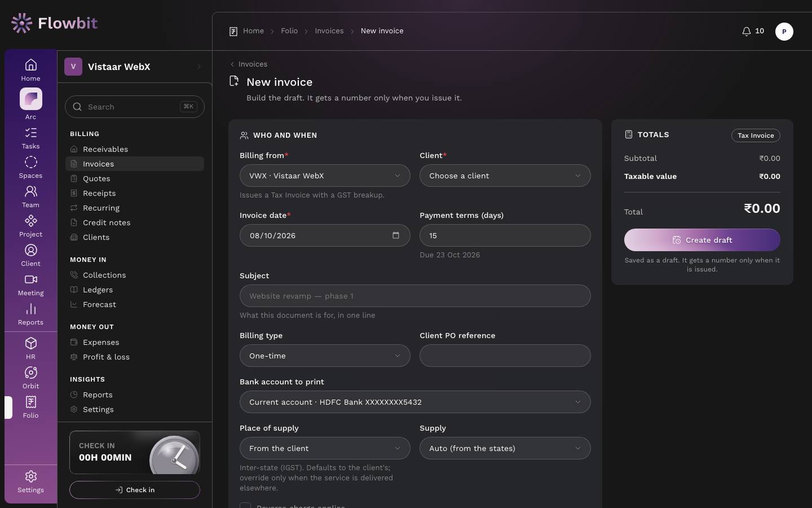Open Settings at the rail bottom
Image resolution: width=812 pixels, height=508 pixels.
(30, 482)
